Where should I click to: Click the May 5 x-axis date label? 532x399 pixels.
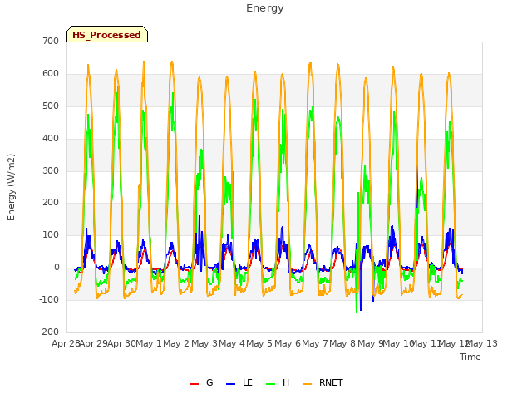point(259,343)
